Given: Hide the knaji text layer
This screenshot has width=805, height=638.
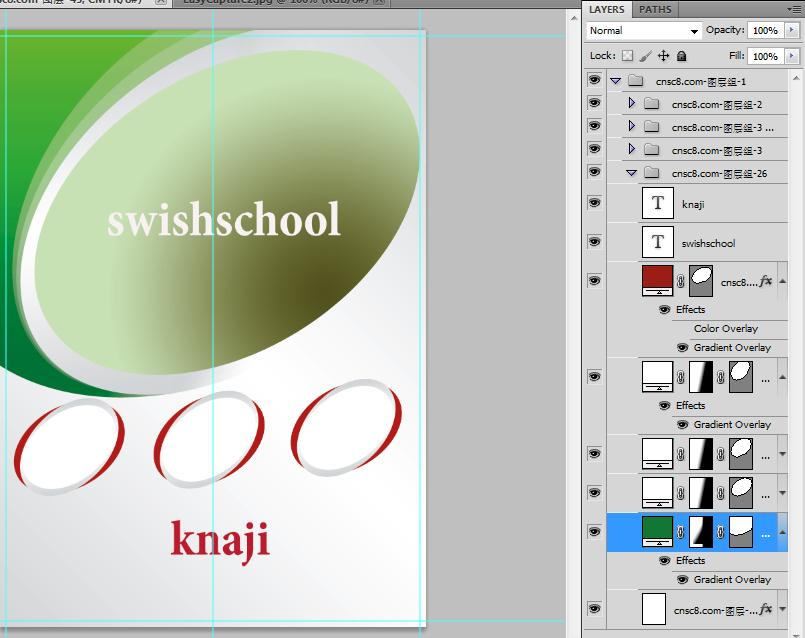Looking at the screenshot, I should (594, 203).
